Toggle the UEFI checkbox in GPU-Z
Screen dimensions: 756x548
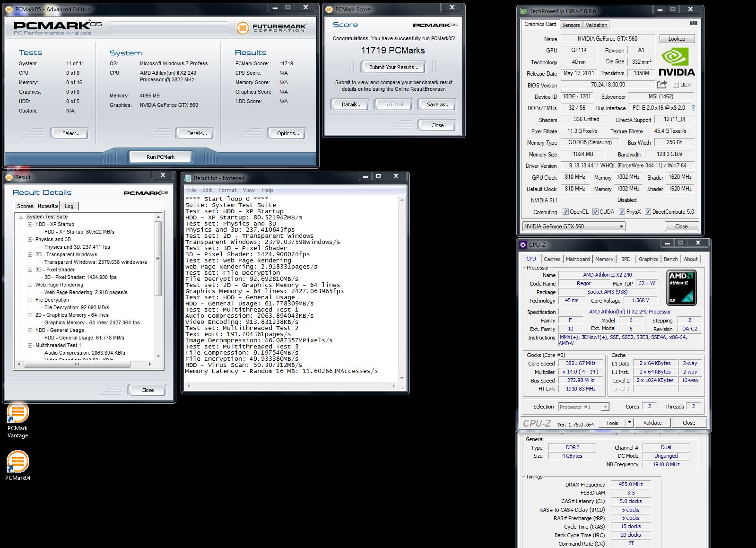(676, 85)
